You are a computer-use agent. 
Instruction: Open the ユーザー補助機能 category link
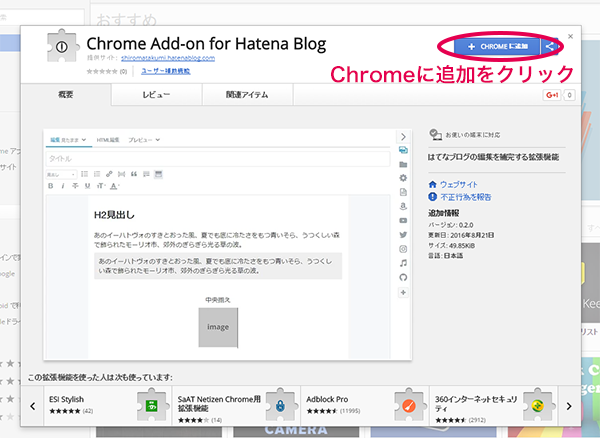coord(166,71)
